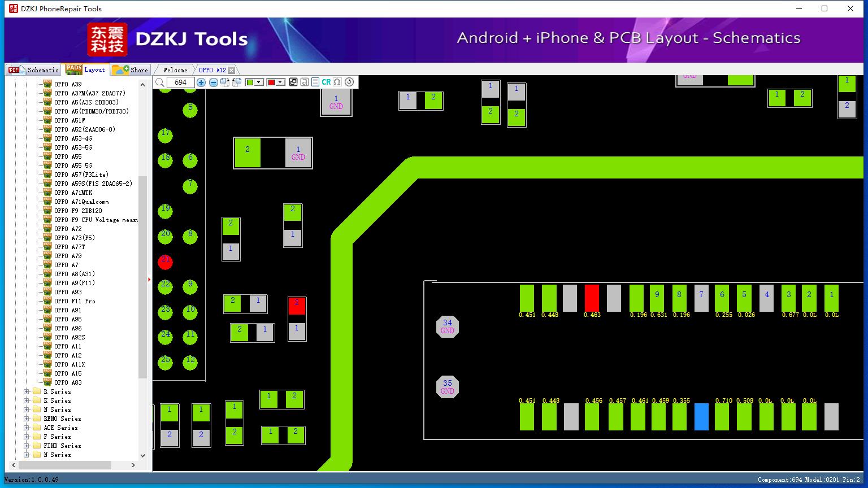Click the circular refresh icon in the toolbar
Screen dimensions: 868x488
tap(349, 82)
